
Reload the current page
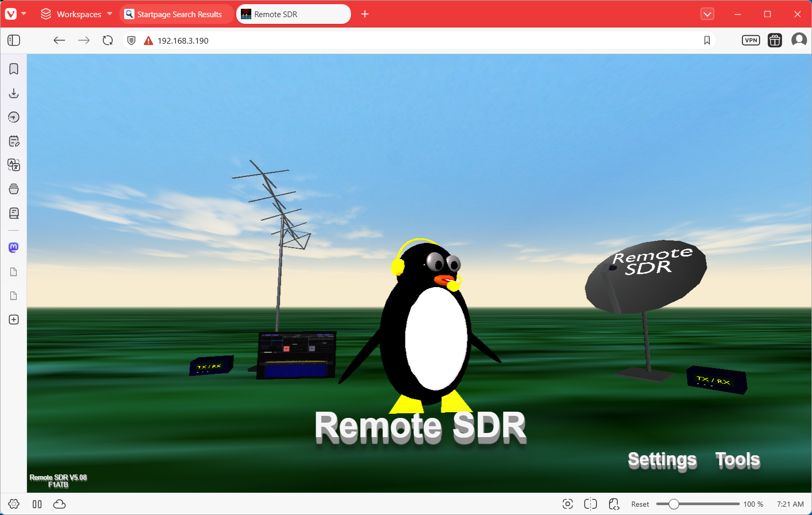coord(107,40)
